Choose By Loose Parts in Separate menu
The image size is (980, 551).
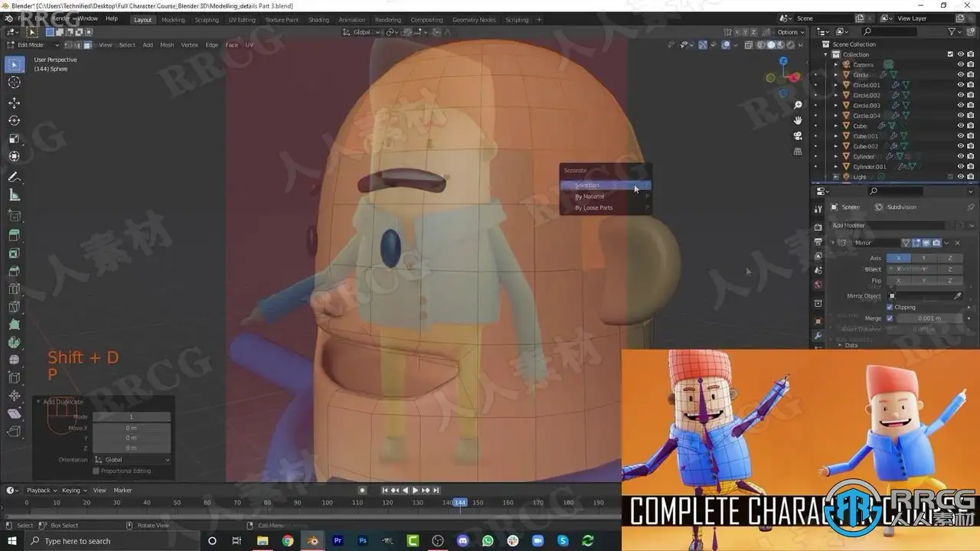pyautogui.click(x=606, y=208)
